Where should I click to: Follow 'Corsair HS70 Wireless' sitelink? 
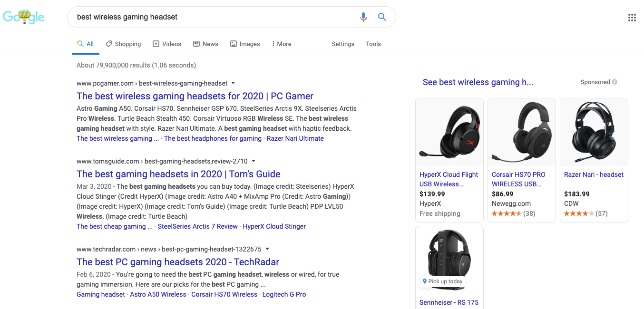point(224,294)
